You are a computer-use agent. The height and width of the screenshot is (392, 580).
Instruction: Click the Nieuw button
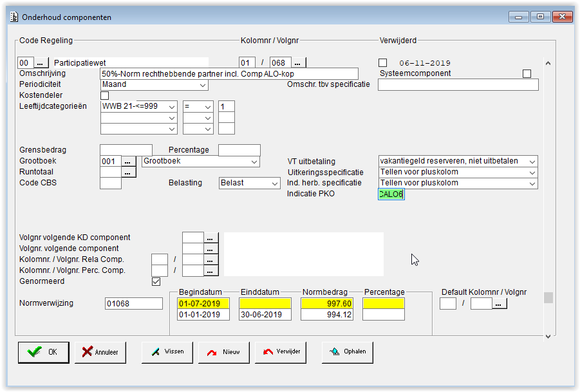(x=224, y=352)
